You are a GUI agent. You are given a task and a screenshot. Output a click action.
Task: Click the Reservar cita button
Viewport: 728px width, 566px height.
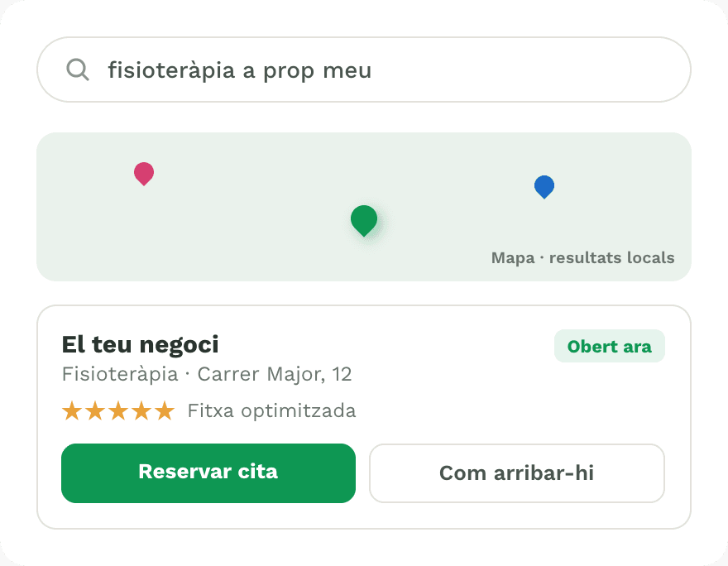click(208, 472)
